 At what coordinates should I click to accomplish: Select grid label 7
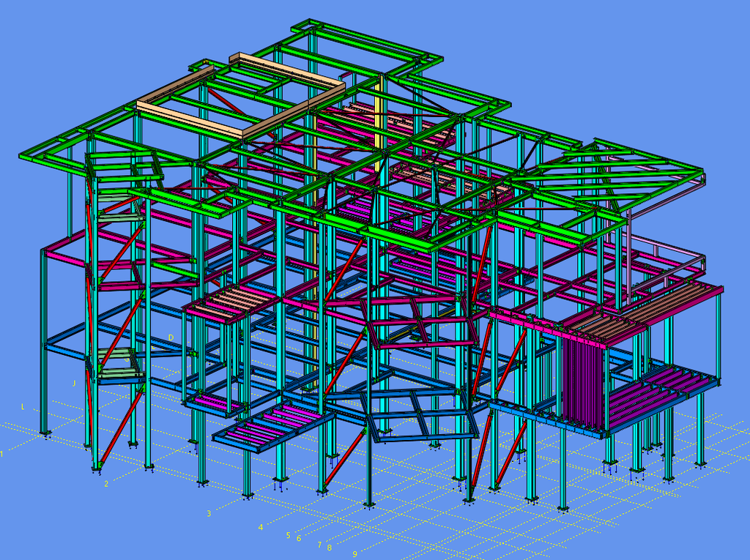click(319, 545)
